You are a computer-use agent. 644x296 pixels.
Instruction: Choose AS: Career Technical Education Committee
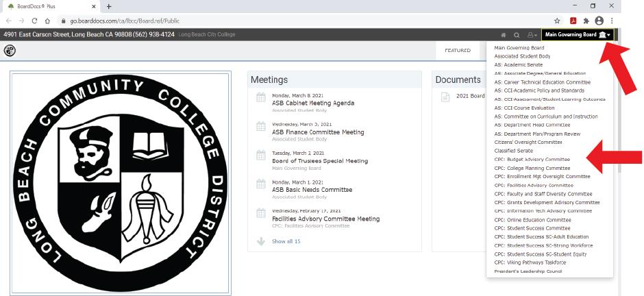tap(542, 82)
